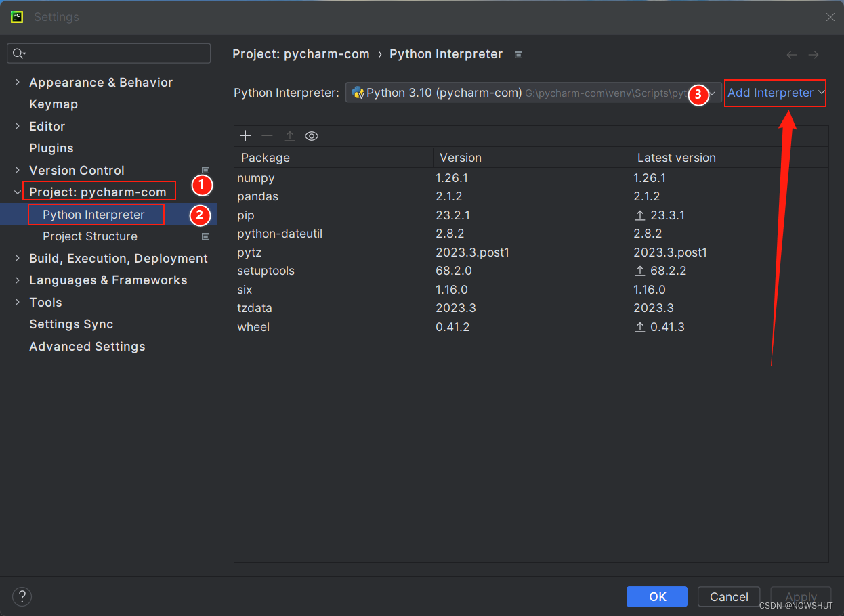The image size is (844, 616).
Task: Select the six package row
Action: 531,290
